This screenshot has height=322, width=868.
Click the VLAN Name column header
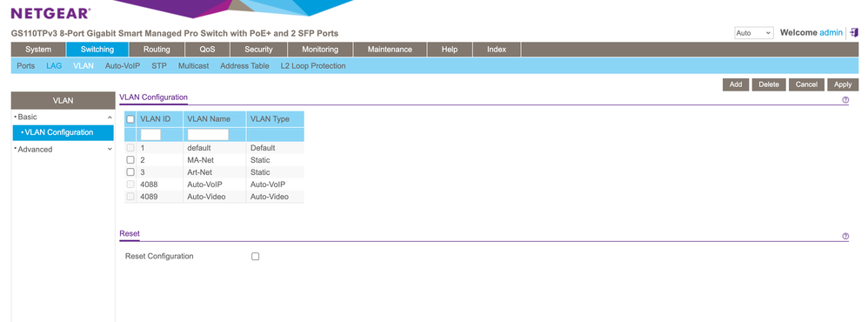(x=215, y=119)
